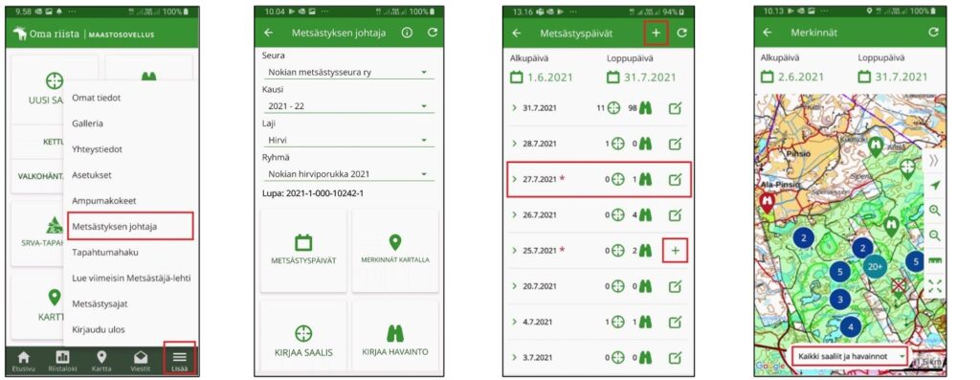Tap the 31.7.2021 row's harvest crosshair icon

click(613, 108)
